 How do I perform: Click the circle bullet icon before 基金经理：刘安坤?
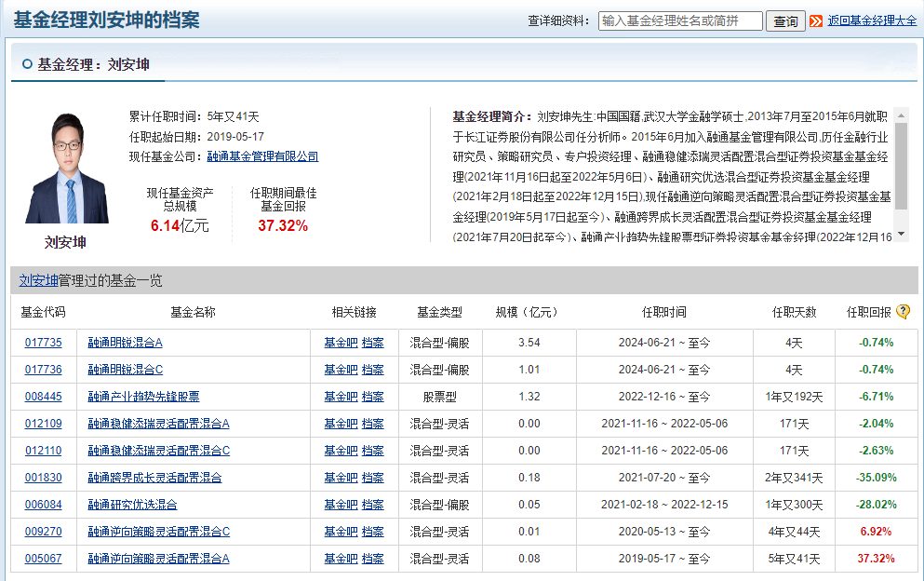click(x=27, y=64)
